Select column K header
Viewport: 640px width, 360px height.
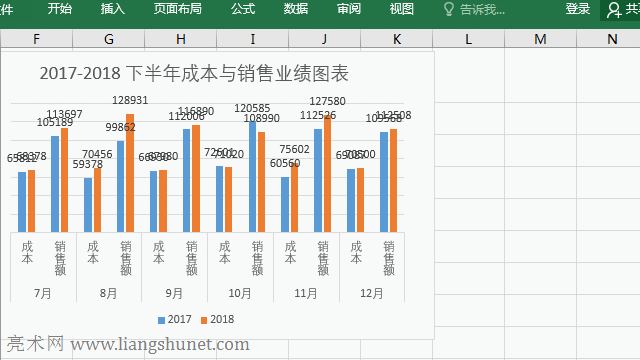tap(397, 39)
